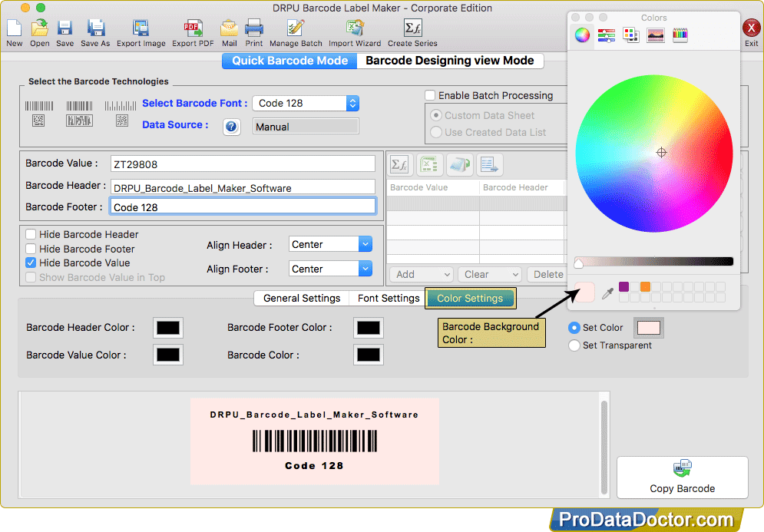Select Use Created Data List option

point(436,132)
